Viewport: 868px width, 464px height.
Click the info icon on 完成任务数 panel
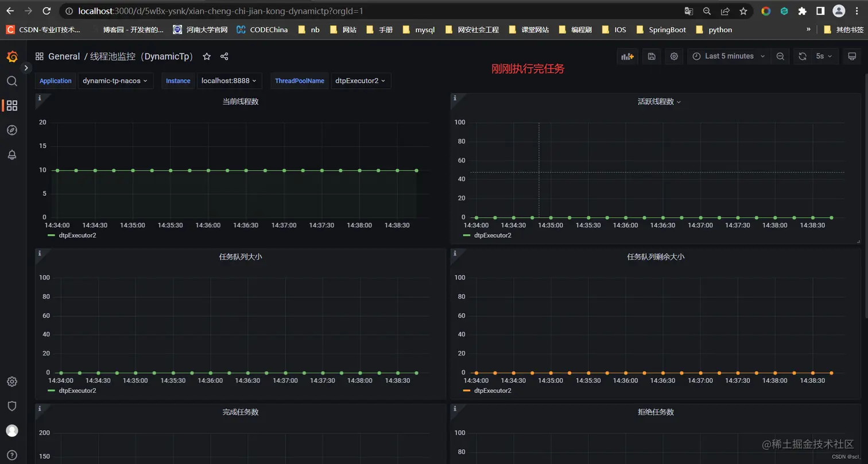tap(40, 408)
